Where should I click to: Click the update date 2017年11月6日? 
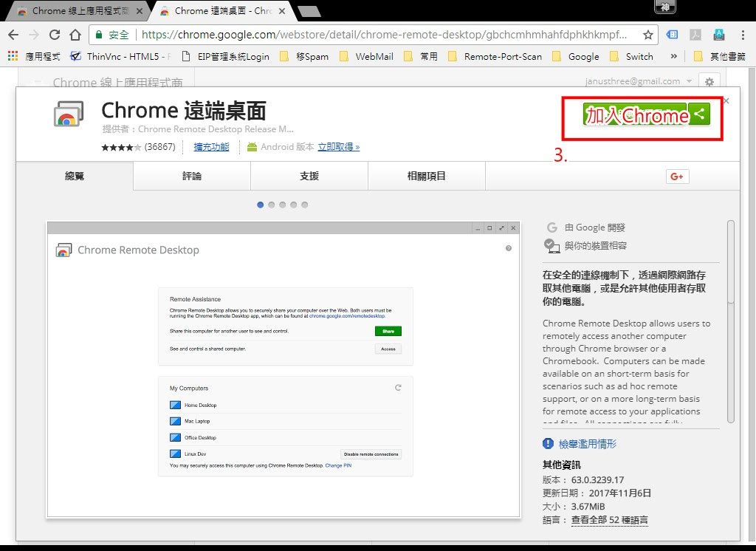tap(619, 493)
